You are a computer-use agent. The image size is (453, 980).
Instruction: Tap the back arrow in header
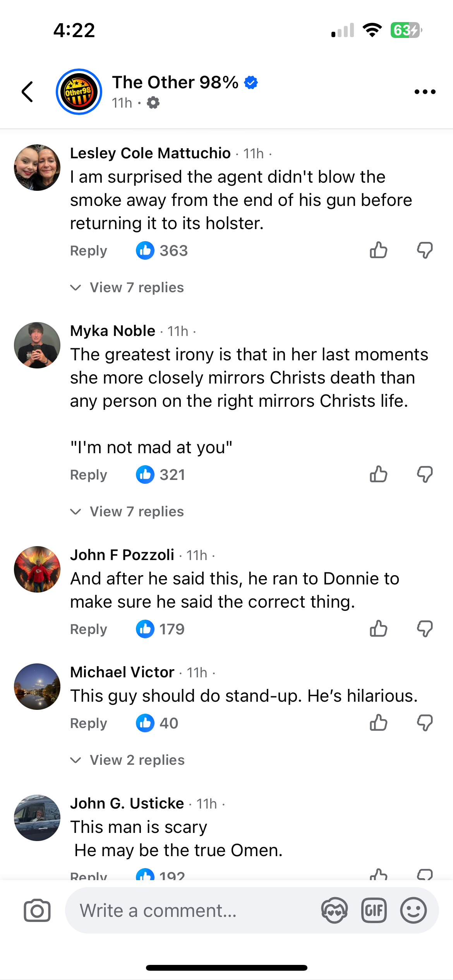27,92
